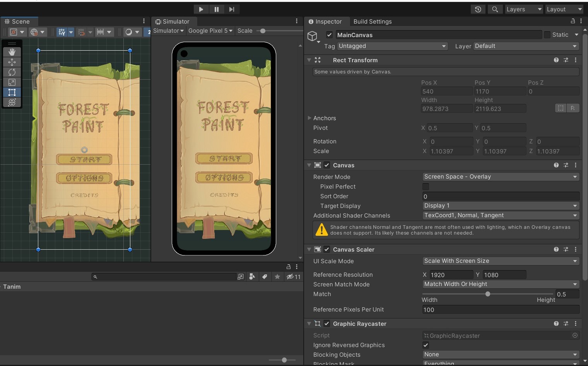Open Render Mode dropdown
588x366 pixels.
pyautogui.click(x=501, y=177)
